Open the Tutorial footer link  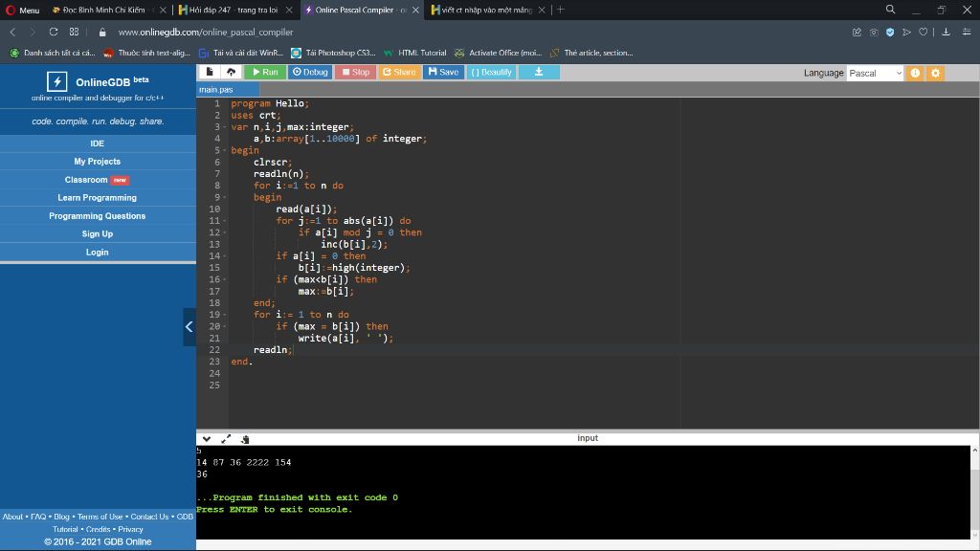tap(66, 529)
